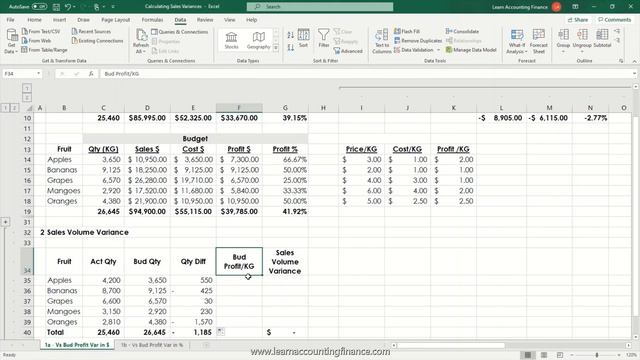Click the horizontal scrollbar

pos(451,345)
